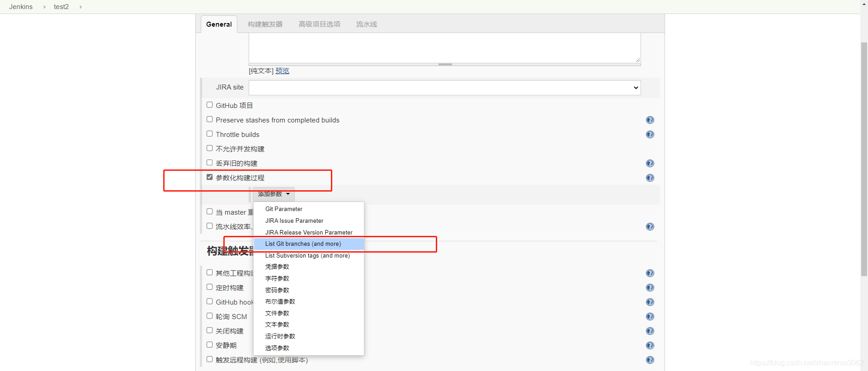Viewport: 868px width, 371px height.
Task: Check the 安静期 checkbox
Action: 209,345
